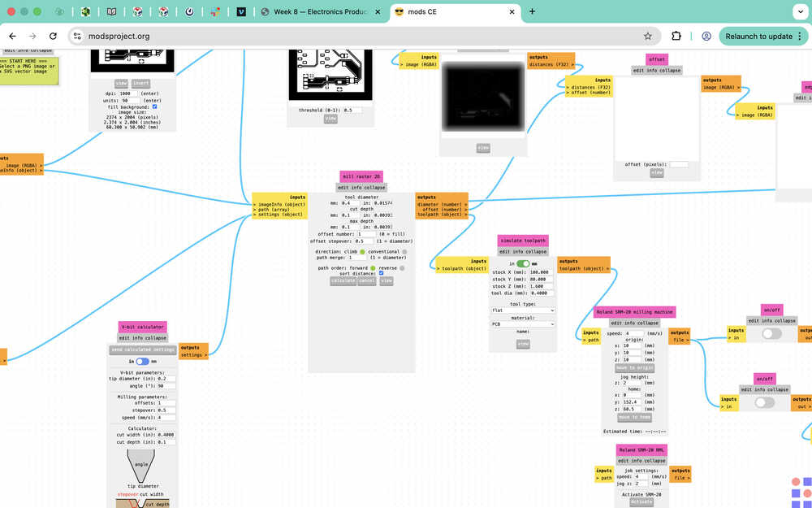Click the mill raster 2D module title
The height and width of the screenshot is (508, 812).
point(361,176)
